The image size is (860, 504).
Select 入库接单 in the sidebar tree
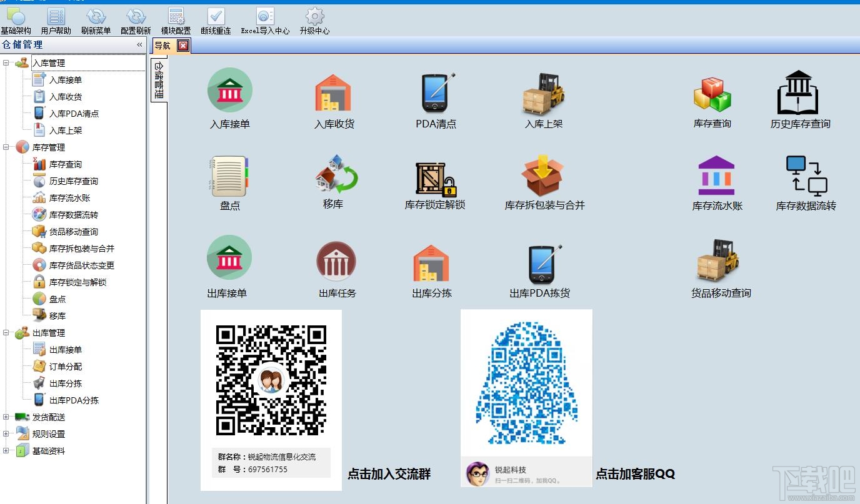click(66, 80)
